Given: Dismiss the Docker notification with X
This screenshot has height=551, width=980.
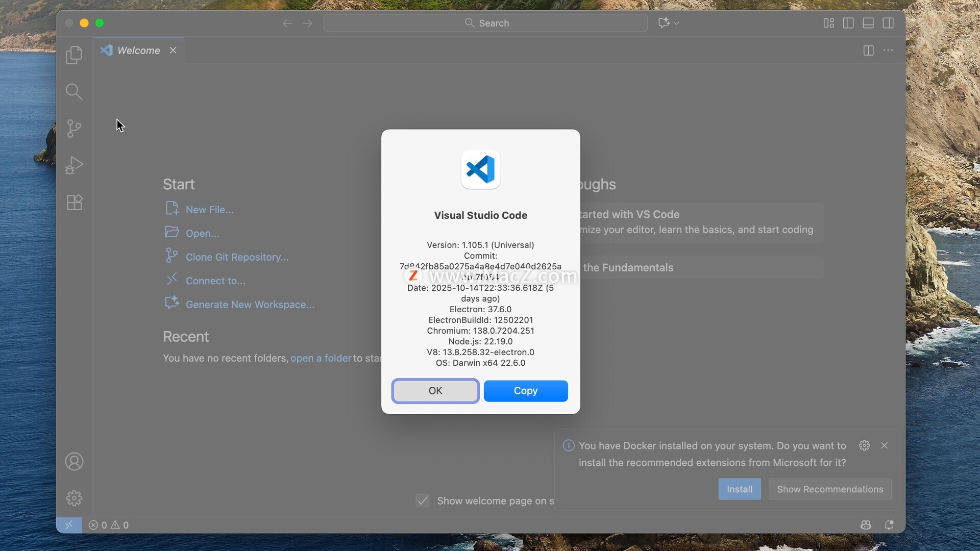Looking at the screenshot, I should pos(885,445).
